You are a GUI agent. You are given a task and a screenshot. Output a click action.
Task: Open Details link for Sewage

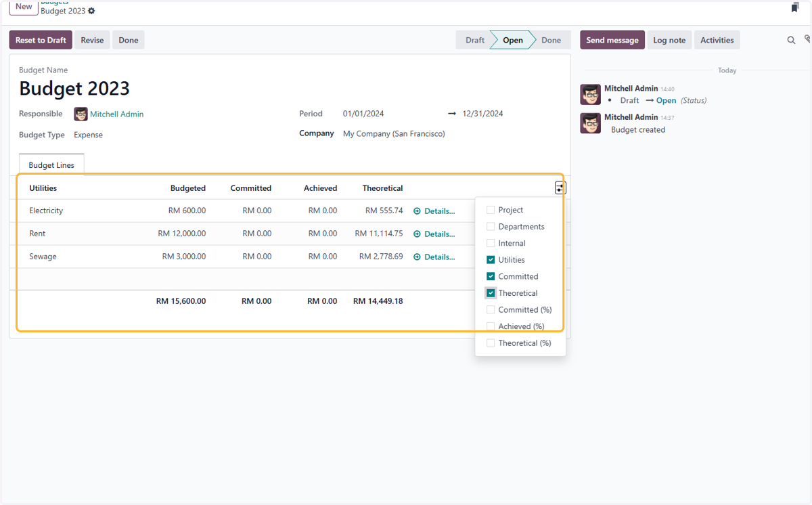[x=439, y=257]
